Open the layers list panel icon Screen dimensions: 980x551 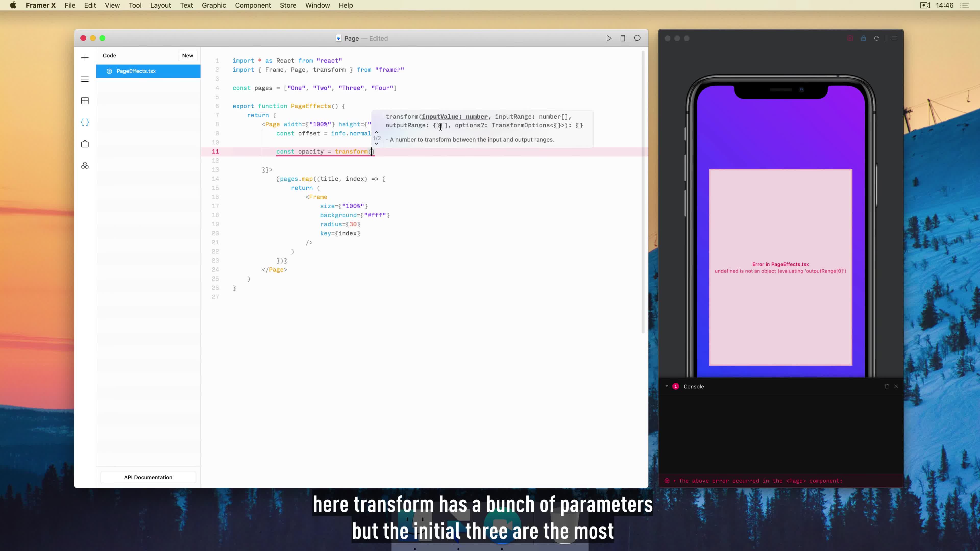(85, 79)
